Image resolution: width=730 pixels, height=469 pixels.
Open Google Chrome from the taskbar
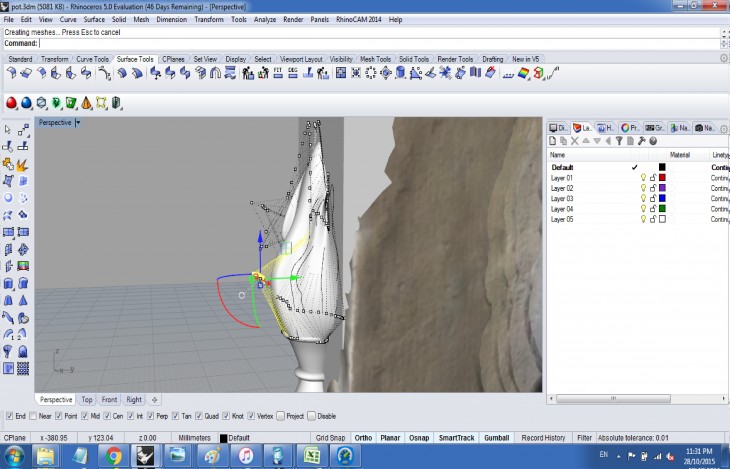click(x=114, y=457)
